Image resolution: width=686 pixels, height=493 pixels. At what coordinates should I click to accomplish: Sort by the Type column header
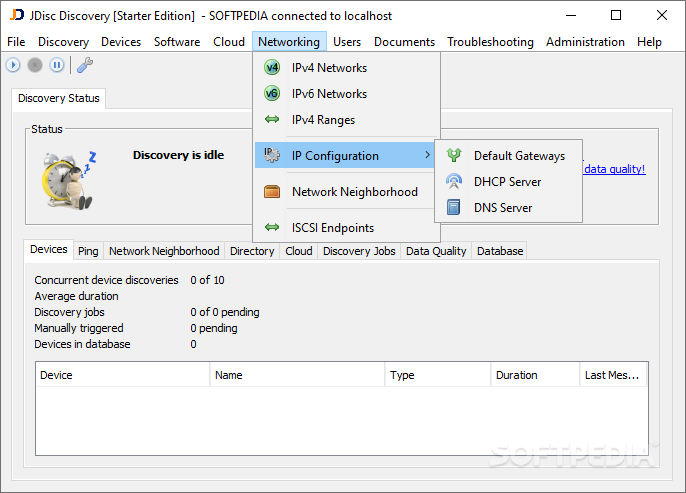click(x=438, y=375)
